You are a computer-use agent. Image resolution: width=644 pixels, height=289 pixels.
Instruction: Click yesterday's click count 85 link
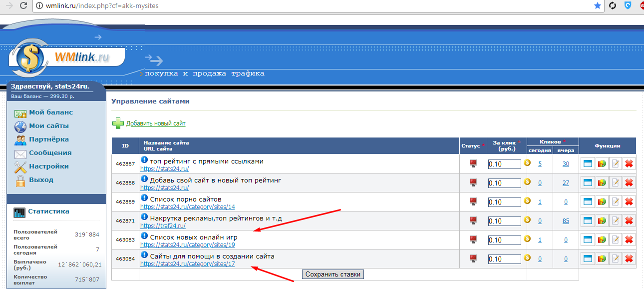click(x=566, y=221)
